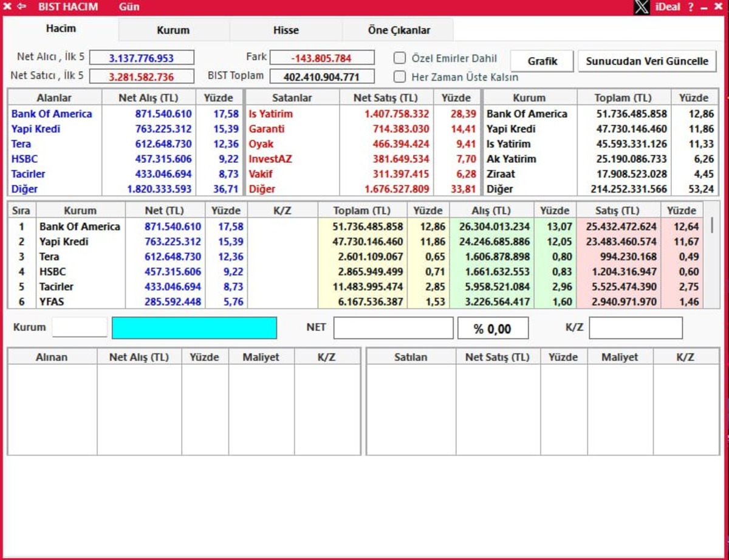
Task: Click the Net (TL) column header
Action: point(164,211)
